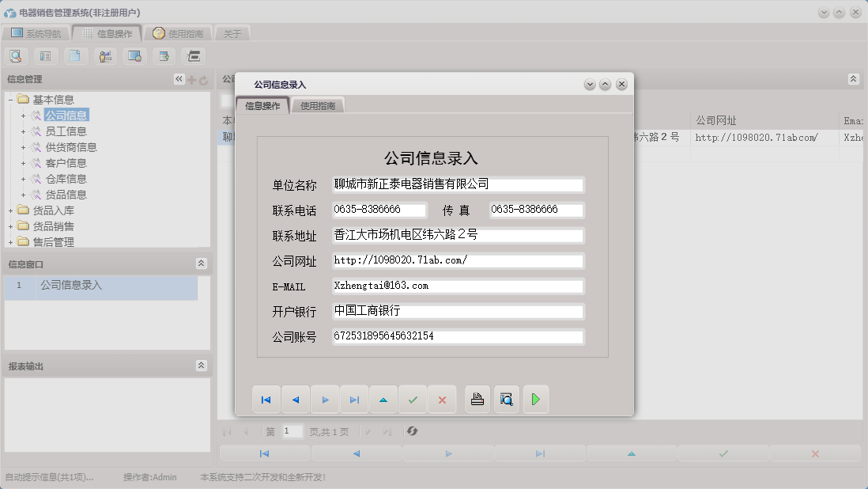Select 员工信息 in the information tree
The image size is (868, 489).
66,131
